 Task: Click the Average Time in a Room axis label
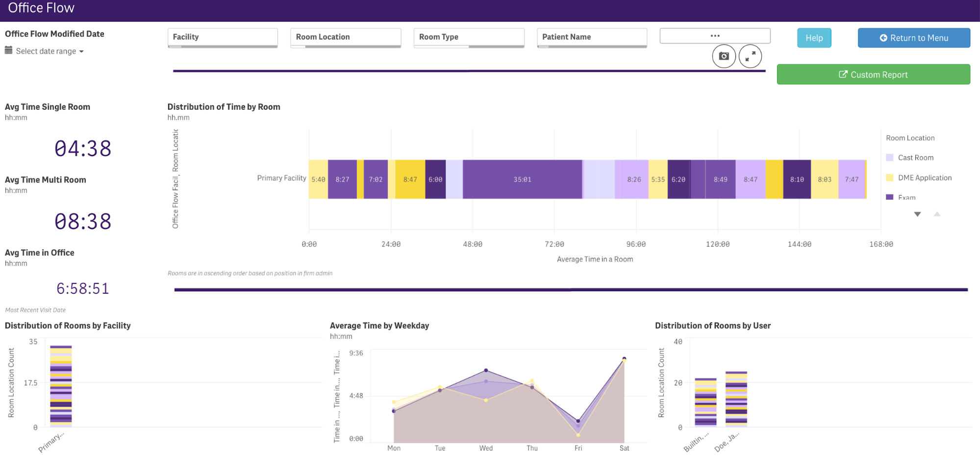(595, 259)
